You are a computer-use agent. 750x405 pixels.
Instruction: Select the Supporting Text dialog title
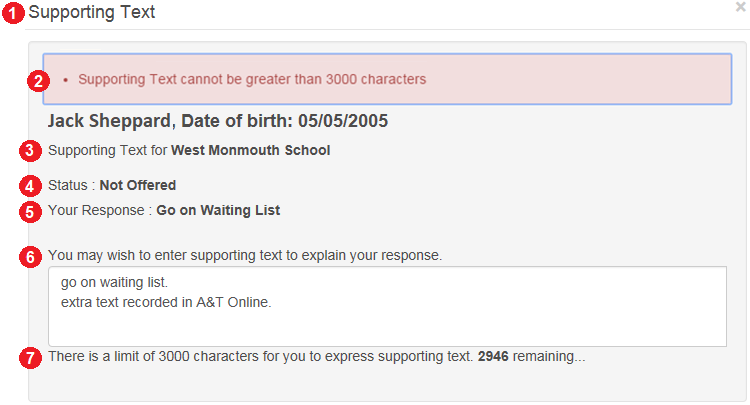click(x=92, y=12)
